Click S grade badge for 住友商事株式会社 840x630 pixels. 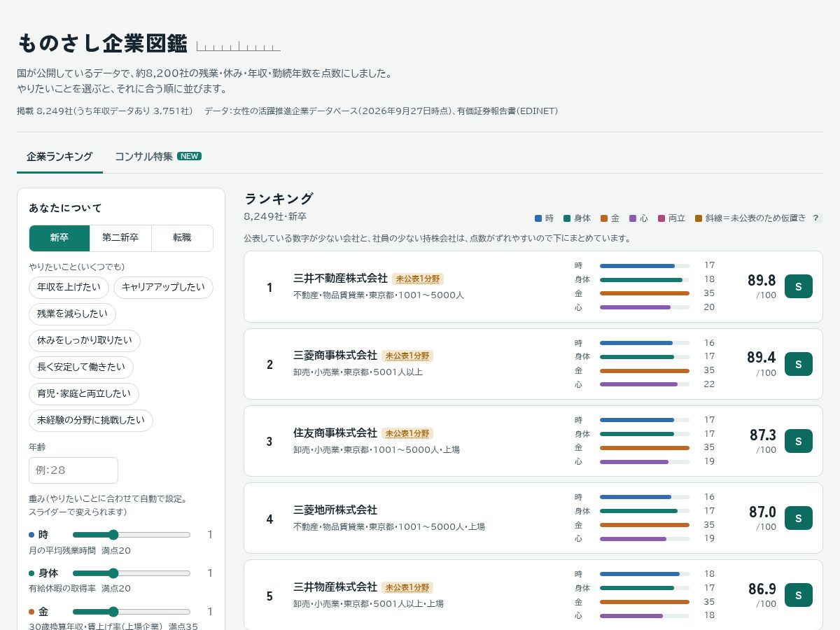[799, 441]
